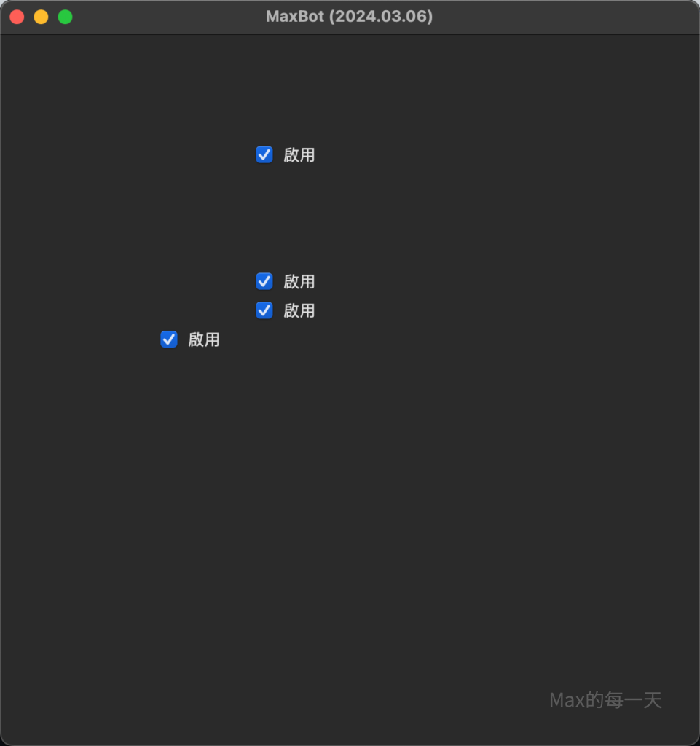Click the green zoom button
This screenshot has width=700, height=746.
click(65, 16)
